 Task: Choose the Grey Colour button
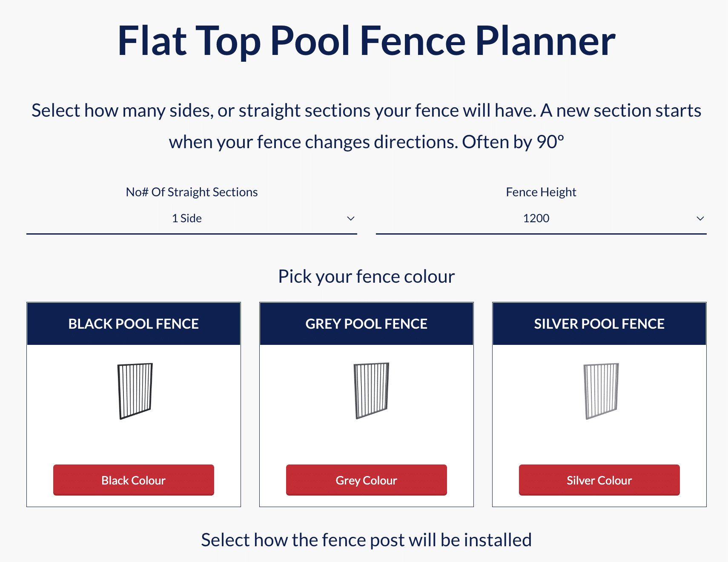pos(367,480)
